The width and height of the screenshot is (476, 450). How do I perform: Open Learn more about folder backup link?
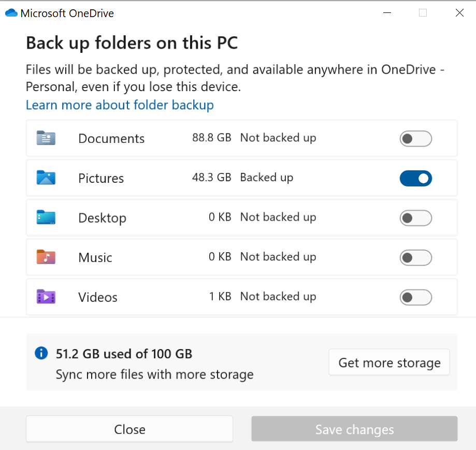point(120,105)
